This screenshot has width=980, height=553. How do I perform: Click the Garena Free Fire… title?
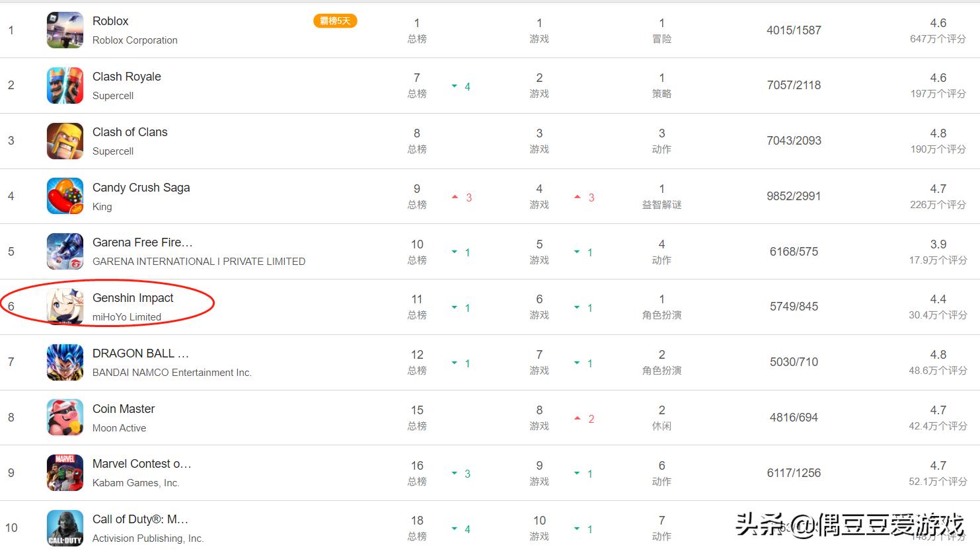(x=143, y=242)
